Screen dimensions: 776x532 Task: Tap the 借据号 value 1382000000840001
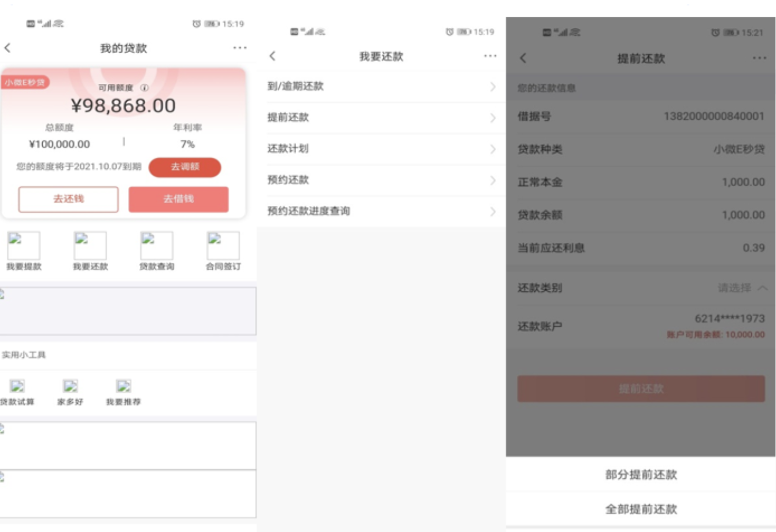(x=714, y=116)
